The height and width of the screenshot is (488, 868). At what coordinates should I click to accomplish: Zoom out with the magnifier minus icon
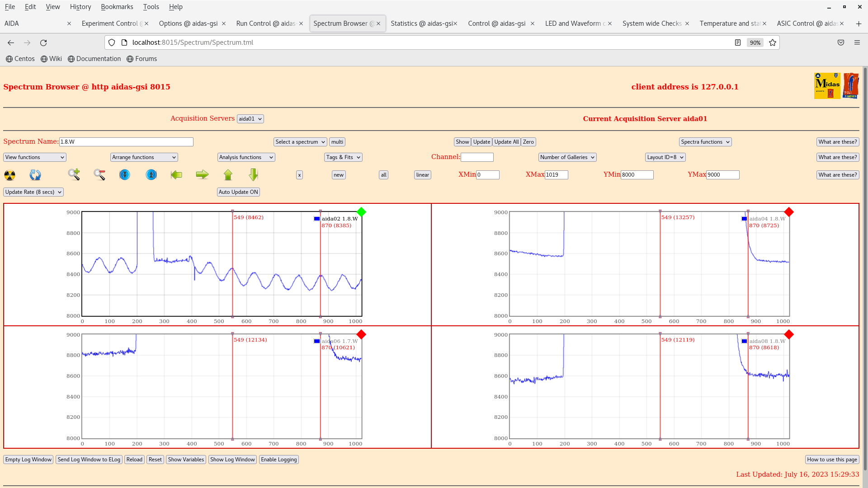pos(99,175)
